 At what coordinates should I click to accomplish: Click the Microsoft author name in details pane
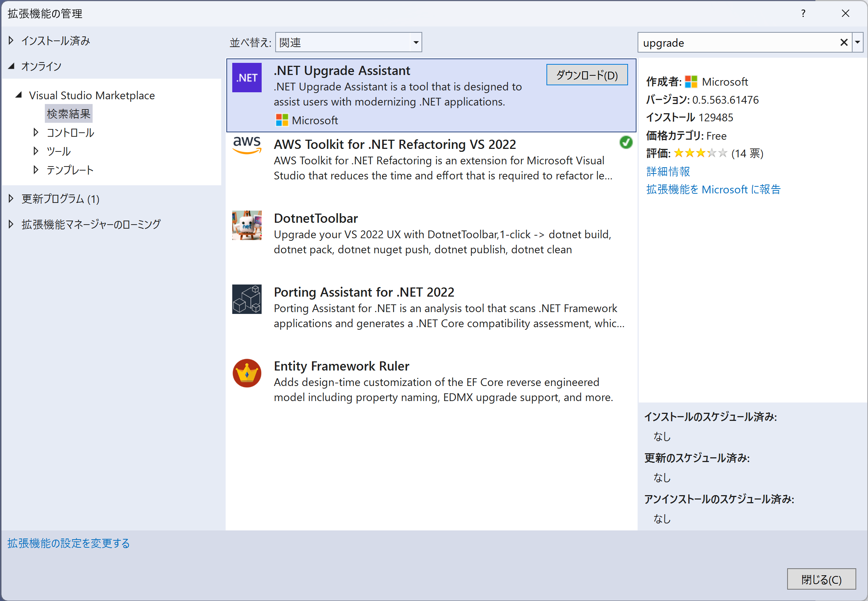pyautogui.click(x=725, y=82)
